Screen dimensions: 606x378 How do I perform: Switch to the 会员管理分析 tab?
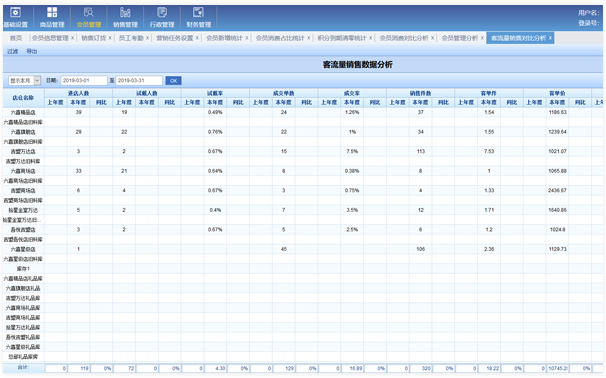(460, 38)
